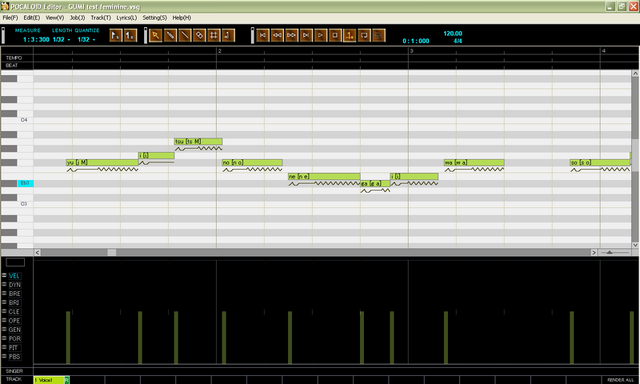Image resolution: width=640 pixels, height=384 pixels.
Task: Select the pencil tool
Action: pos(170,36)
